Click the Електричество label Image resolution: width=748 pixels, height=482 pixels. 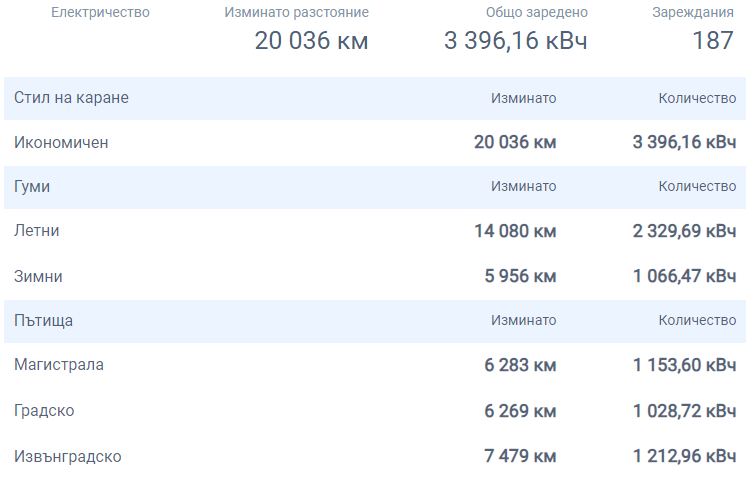tap(100, 13)
